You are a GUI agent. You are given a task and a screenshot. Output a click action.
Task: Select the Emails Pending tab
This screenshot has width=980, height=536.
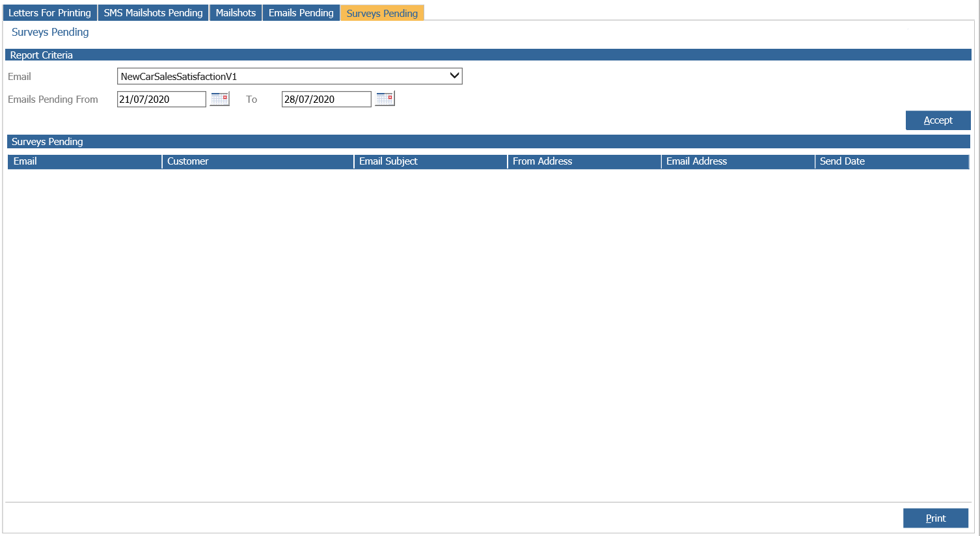click(x=301, y=13)
